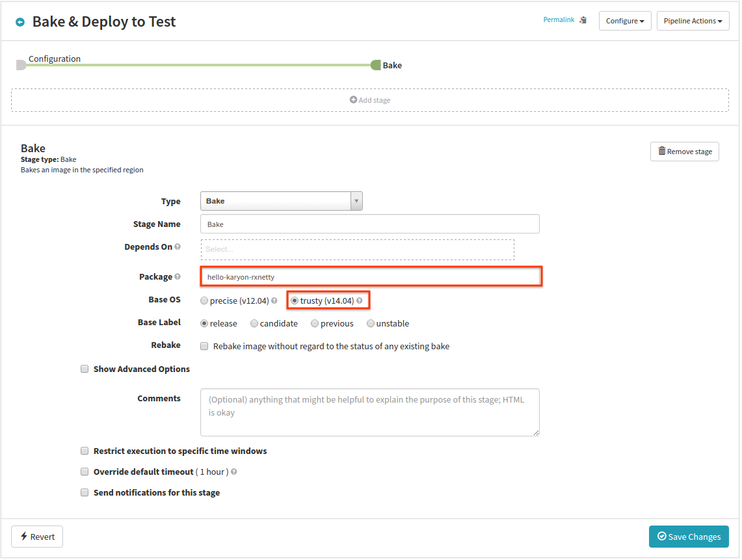Screen dimensions: 742x560
Task: Choose previous base label
Action: click(315, 323)
